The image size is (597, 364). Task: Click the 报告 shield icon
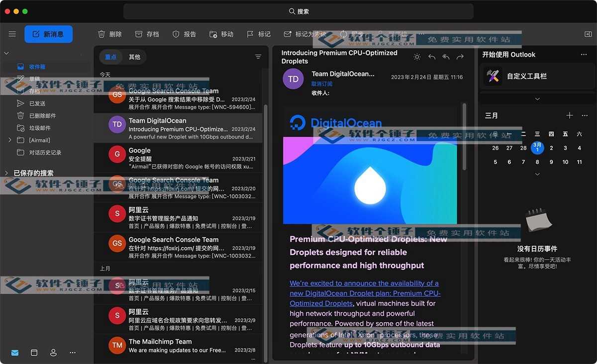click(176, 34)
